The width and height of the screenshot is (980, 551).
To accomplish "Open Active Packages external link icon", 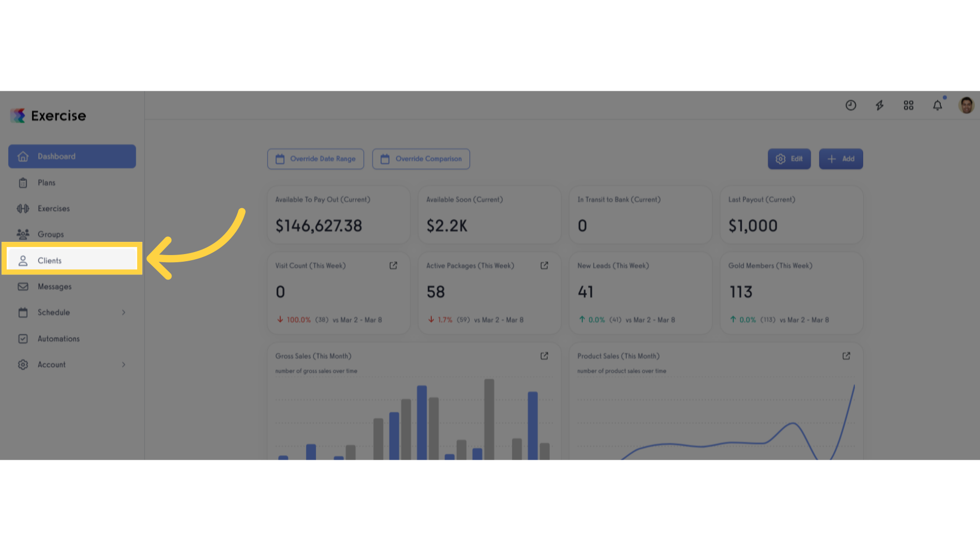I will [x=545, y=265].
